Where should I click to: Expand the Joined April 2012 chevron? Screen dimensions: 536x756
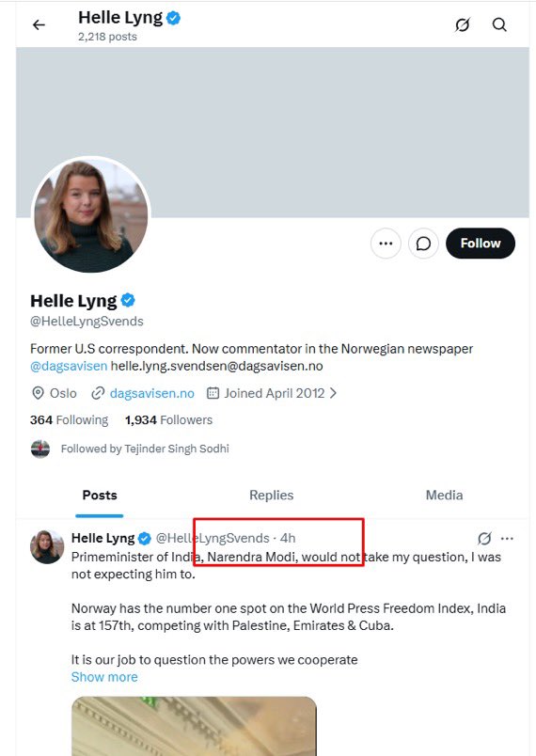[333, 393]
